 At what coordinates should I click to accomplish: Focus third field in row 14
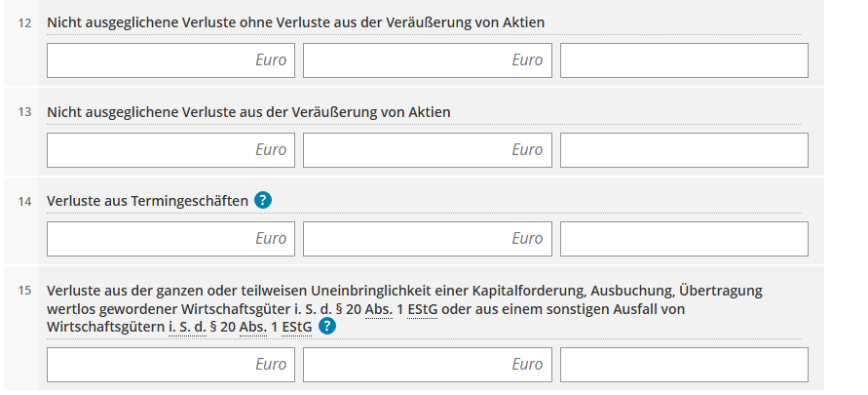684,239
